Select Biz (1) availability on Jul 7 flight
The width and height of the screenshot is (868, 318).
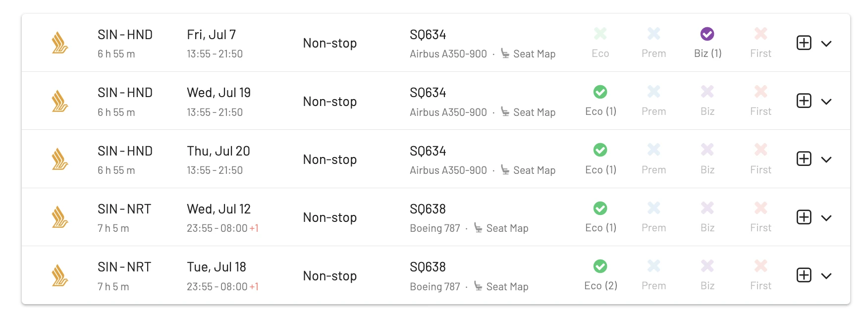point(707,43)
